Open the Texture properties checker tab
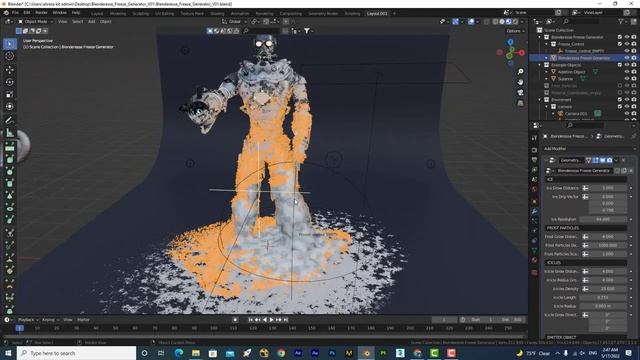 (534, 272)
